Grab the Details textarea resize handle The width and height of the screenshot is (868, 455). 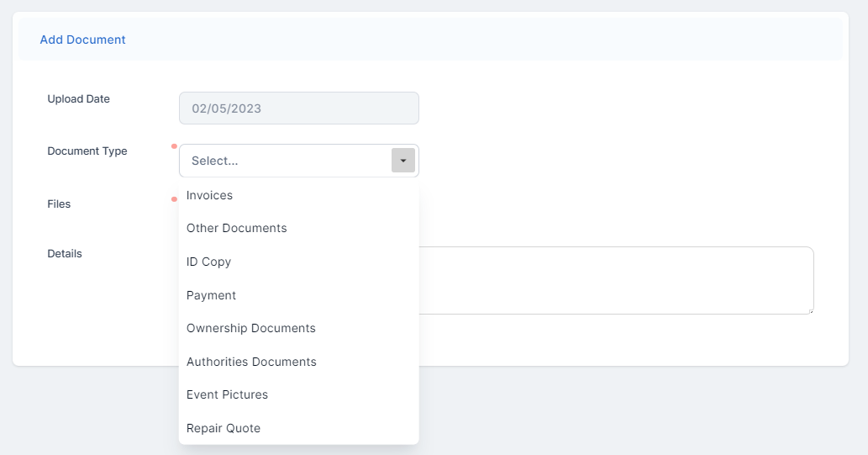810,310
